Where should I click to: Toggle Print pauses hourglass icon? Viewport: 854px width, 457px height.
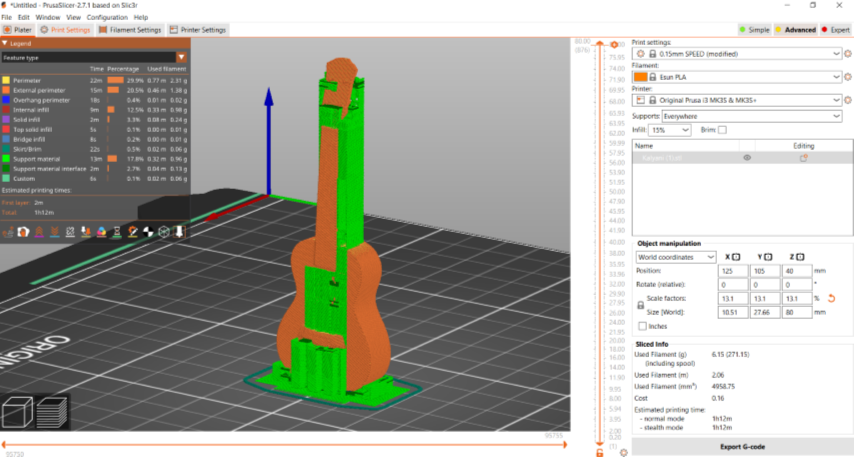117,232
